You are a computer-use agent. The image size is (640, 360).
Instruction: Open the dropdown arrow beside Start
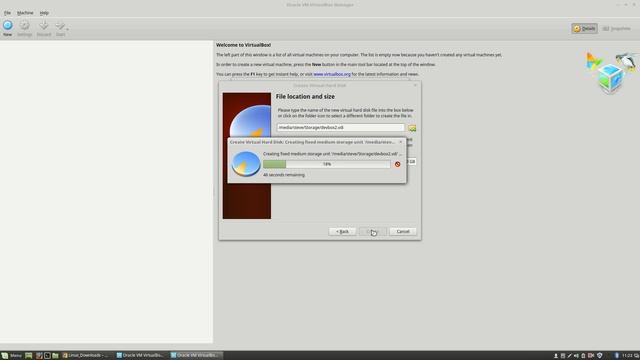click(67, 29)
